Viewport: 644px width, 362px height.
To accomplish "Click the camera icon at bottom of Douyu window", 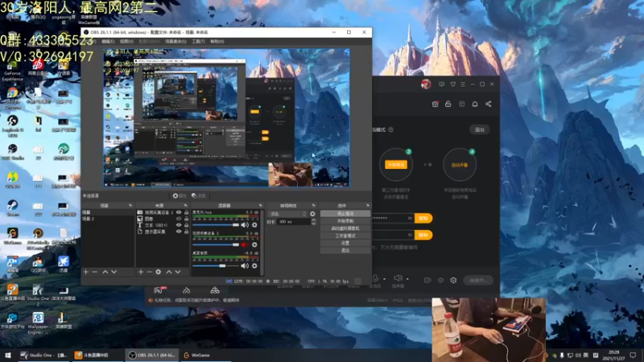I will pos(427,280).
